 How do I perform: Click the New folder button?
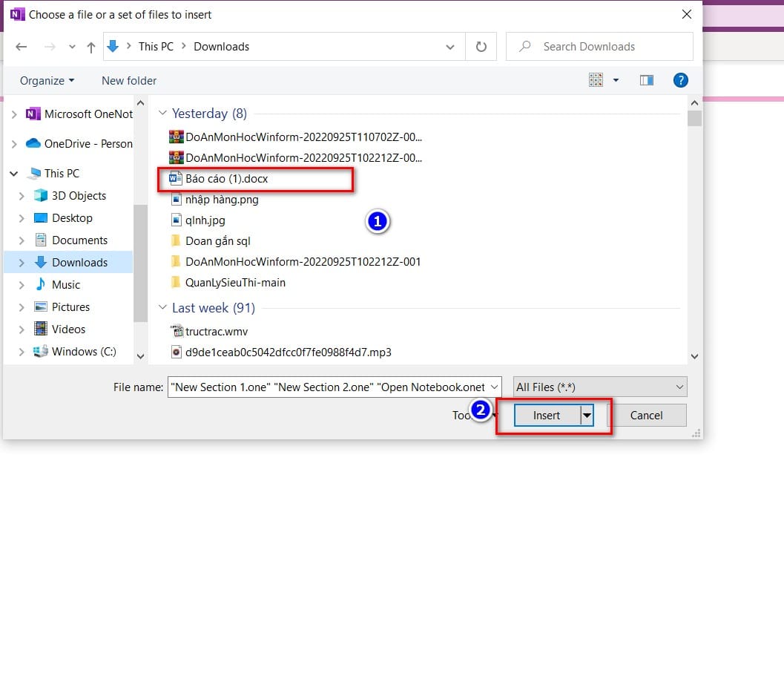(129, 80)
